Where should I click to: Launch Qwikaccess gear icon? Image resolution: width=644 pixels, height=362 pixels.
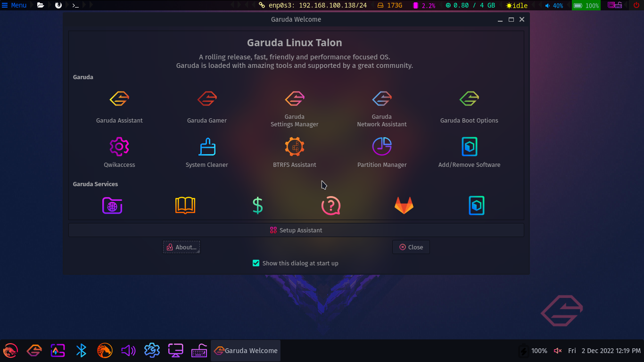click(x=119, y=147)
